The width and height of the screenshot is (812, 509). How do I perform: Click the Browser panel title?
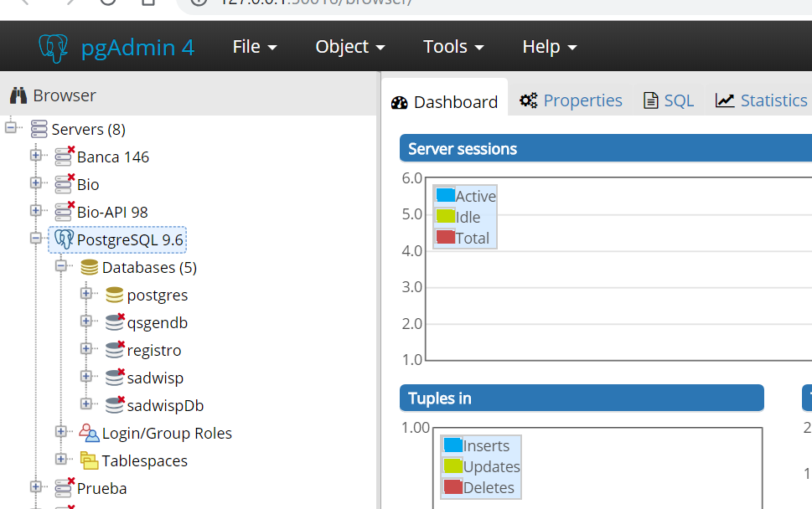click(65, 95)
